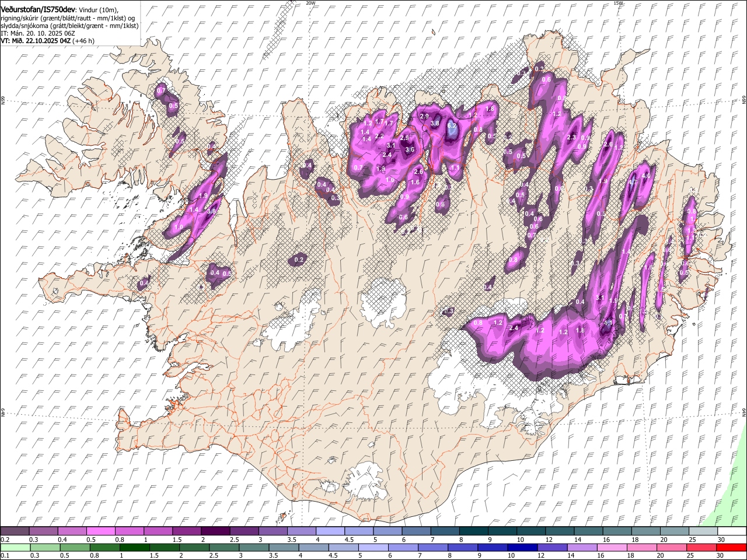Click the bottom-row violet swatch starting at 14
The height and width of the screenshot is (560, 747).
582,547
